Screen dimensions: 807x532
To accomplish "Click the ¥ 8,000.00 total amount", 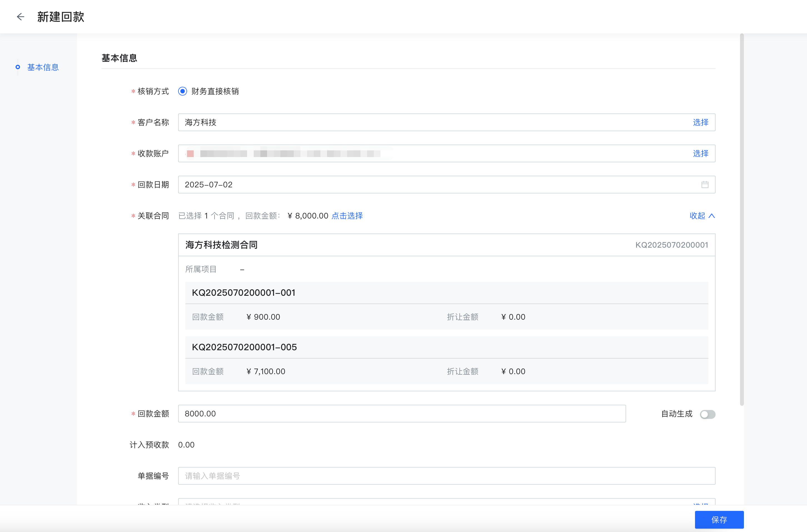I will [308, 216].
